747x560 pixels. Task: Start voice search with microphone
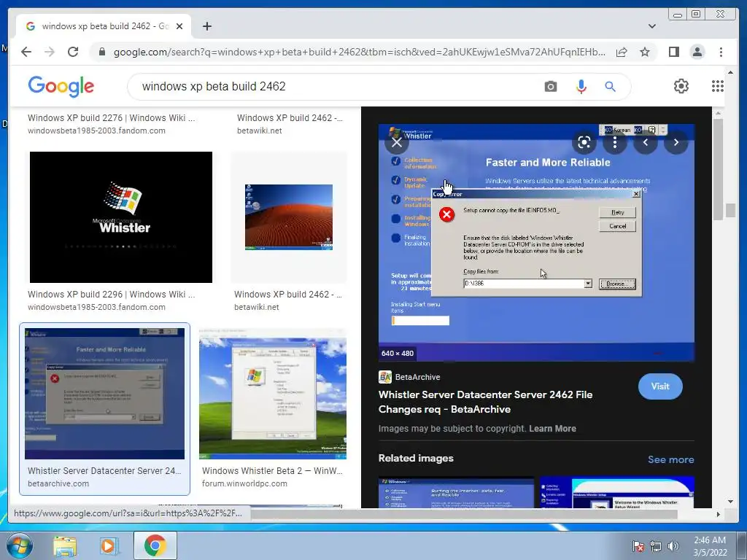tap(581, 86)
